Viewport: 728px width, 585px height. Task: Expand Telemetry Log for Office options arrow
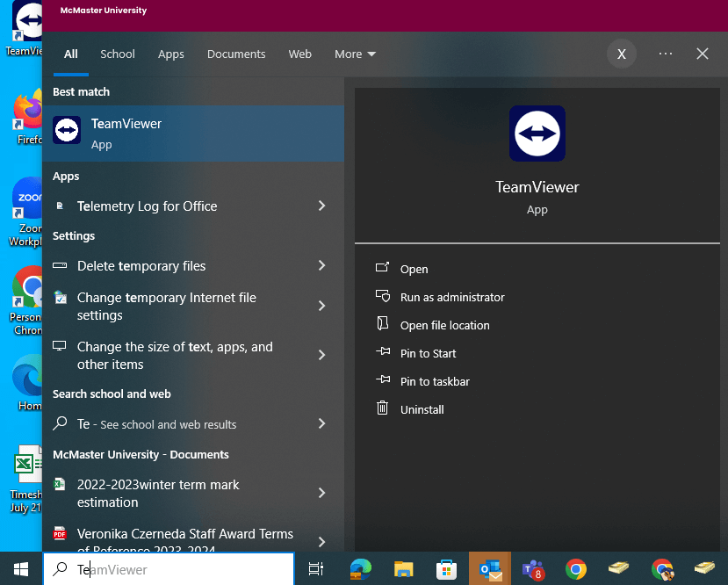coord(321,206)
